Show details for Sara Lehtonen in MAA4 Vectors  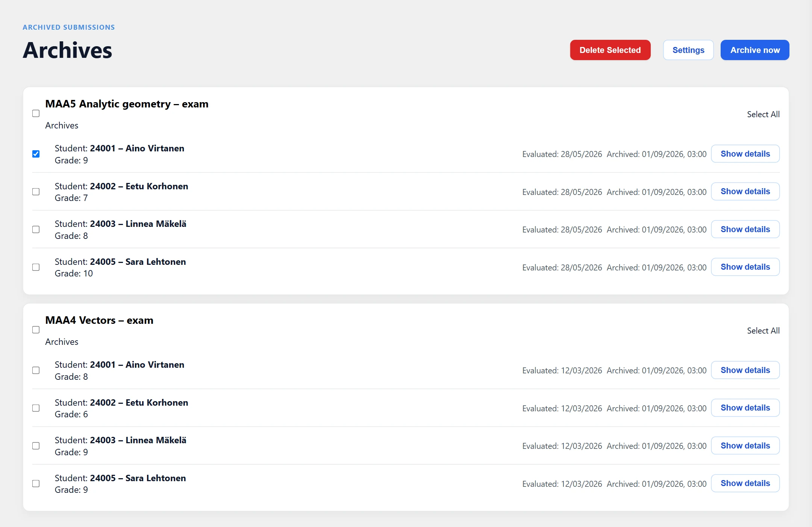(x=745, y=483)
